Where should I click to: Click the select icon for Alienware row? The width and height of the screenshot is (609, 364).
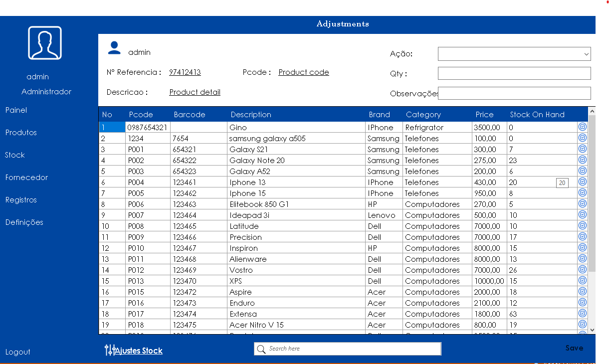(582, 259)
